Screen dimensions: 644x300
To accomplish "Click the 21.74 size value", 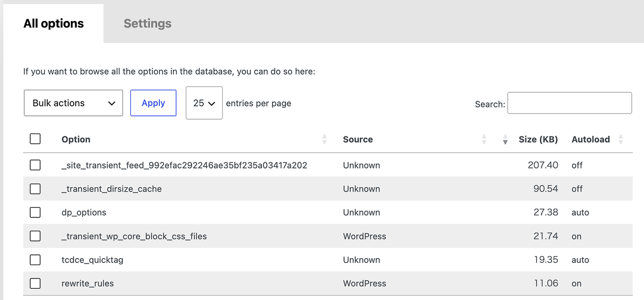I will 546,236.
